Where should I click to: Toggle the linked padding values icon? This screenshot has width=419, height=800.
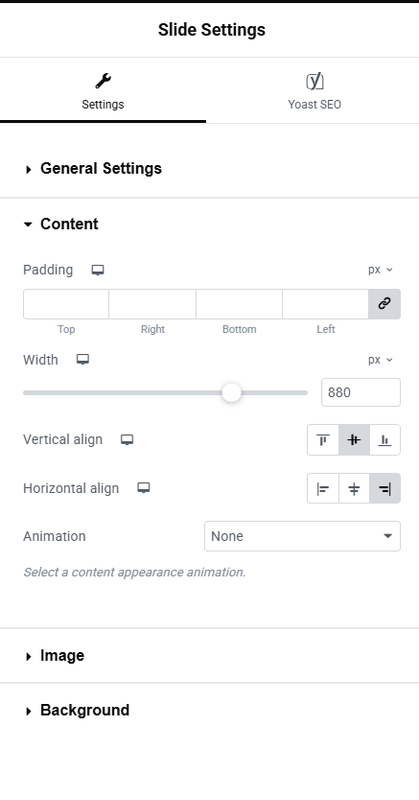tap(384, 304)
